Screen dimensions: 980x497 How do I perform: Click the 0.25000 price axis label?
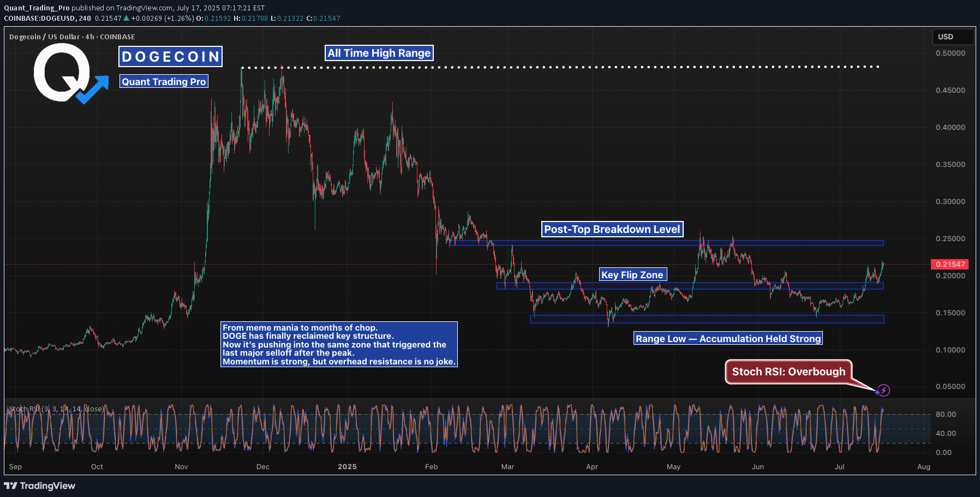(950, 238)
